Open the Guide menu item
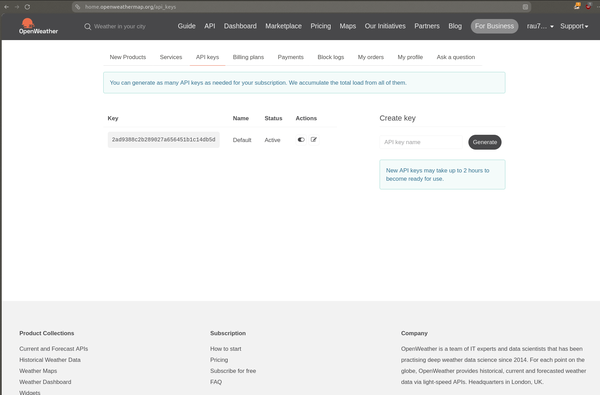 tap(186, 26)
